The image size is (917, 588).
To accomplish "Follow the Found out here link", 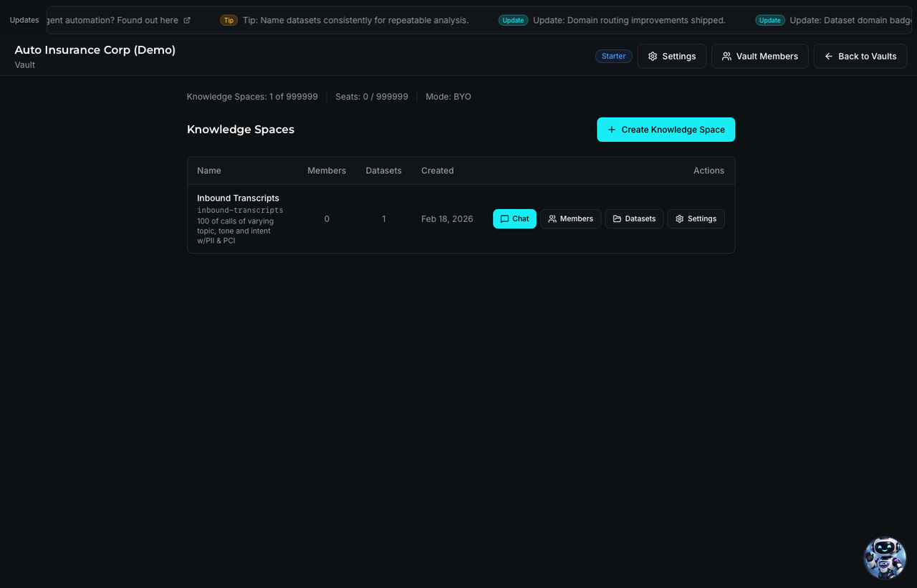I will pos(150,20).
